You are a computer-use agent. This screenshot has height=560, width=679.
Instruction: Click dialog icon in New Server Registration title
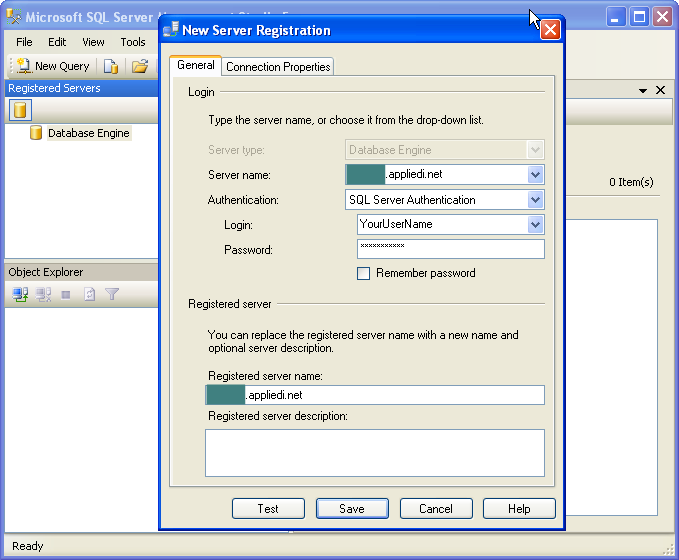(171, 29)
